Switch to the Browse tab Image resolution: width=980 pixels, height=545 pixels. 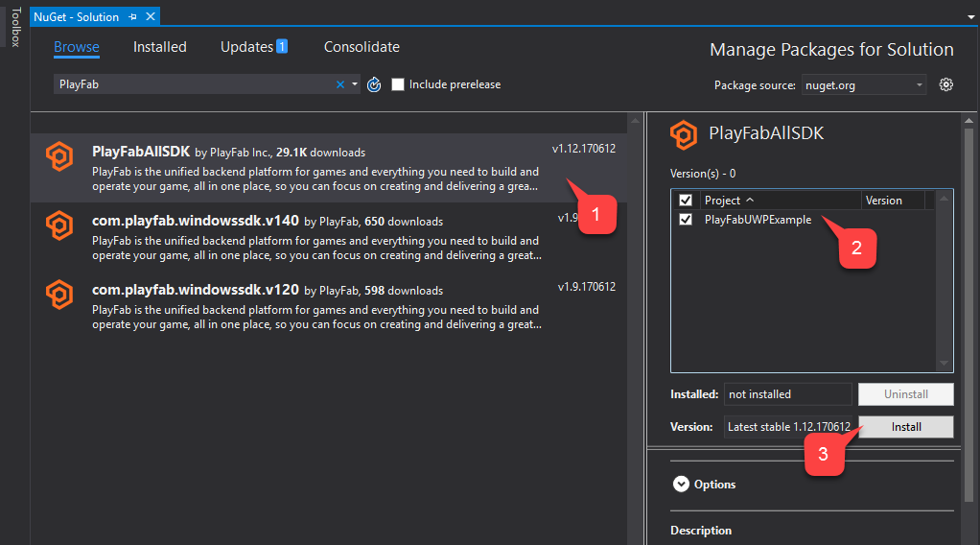pyautogui.click(x=77, y=47)
